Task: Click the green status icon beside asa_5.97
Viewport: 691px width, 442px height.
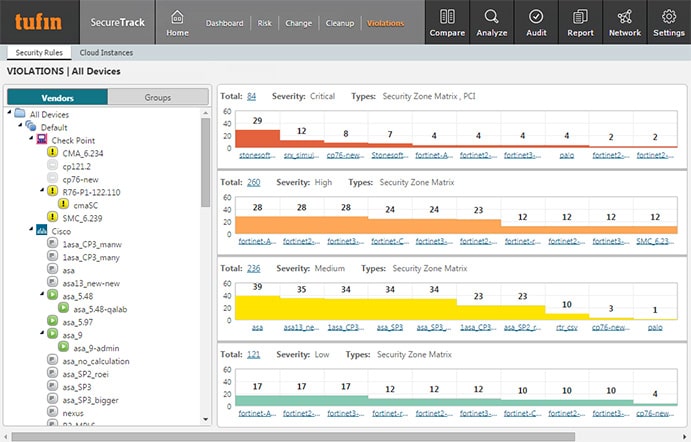Action: pyautogui.click(x=52, y=321)
